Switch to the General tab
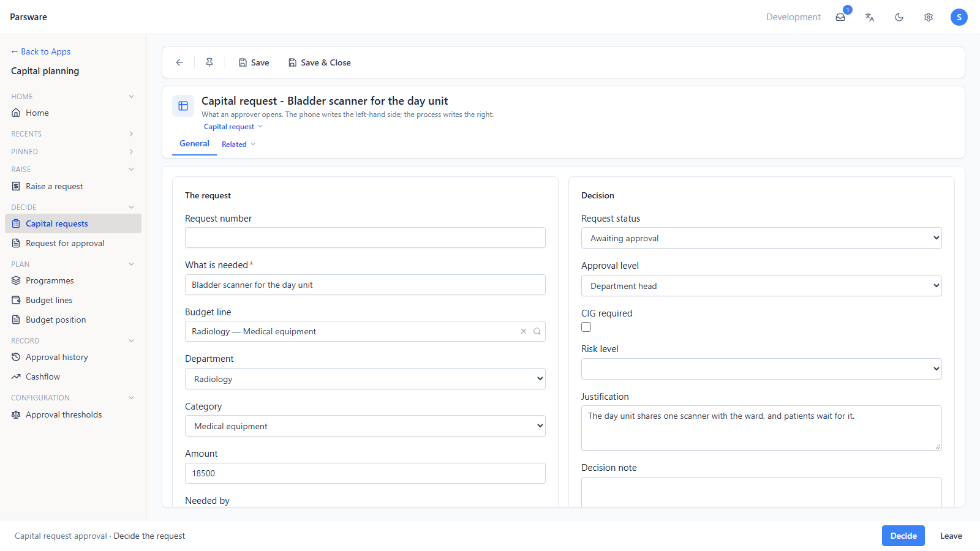The height and width of the screenshot is (551, 980). [194, 144]
